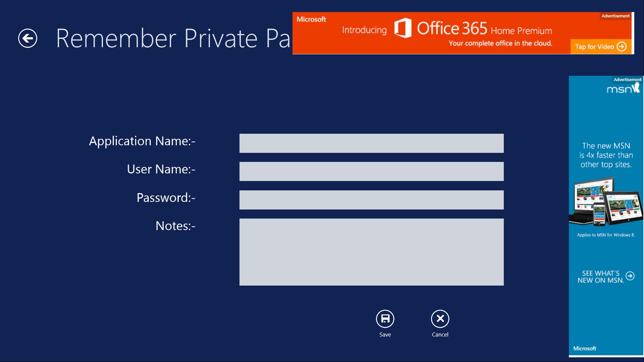644x362 pixels.
Task: Click the Tap for Video arrow icon
Action: [622, 47]
